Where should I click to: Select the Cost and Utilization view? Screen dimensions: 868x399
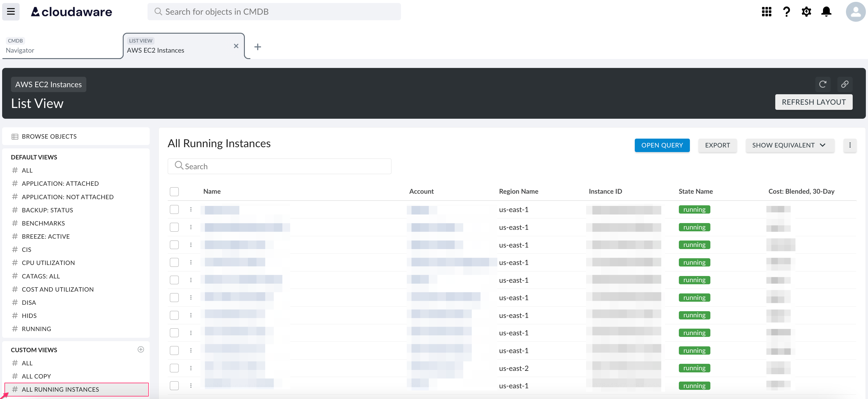(x=58, y=289)
